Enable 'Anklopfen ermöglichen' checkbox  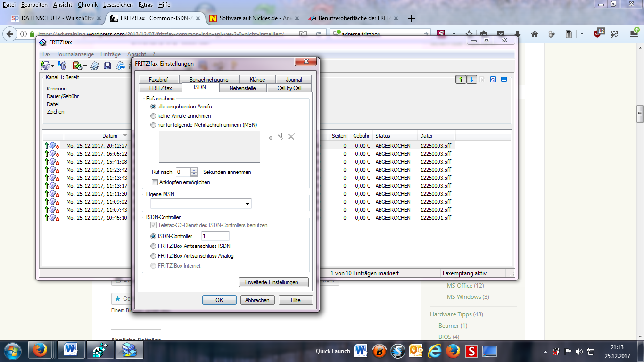pyautogui.click(x=155, y=182)
